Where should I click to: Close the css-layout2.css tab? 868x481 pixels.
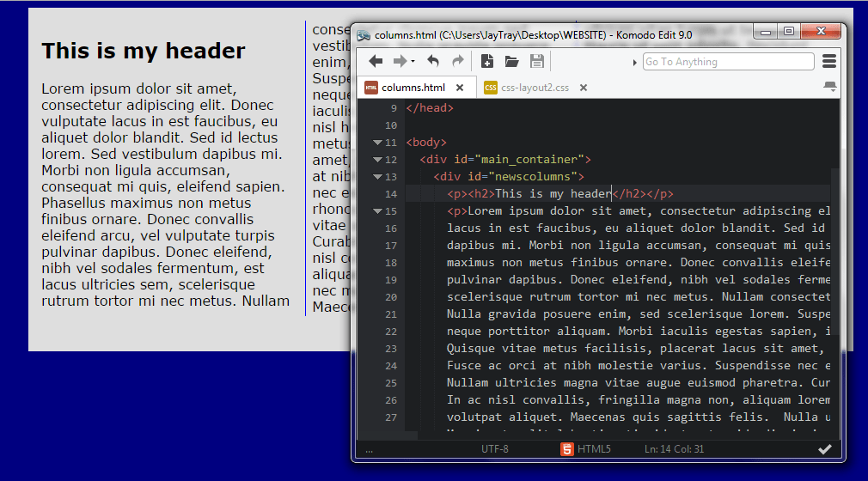[584, 88]
